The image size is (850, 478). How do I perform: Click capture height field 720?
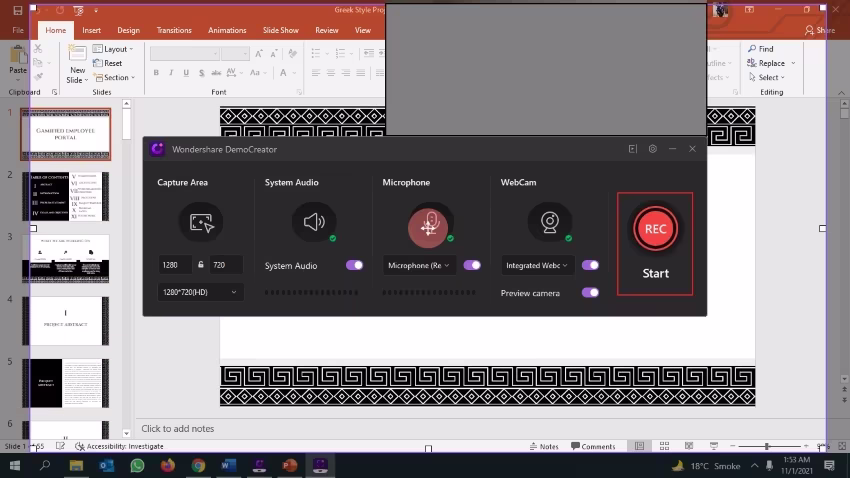pos(226,265)
